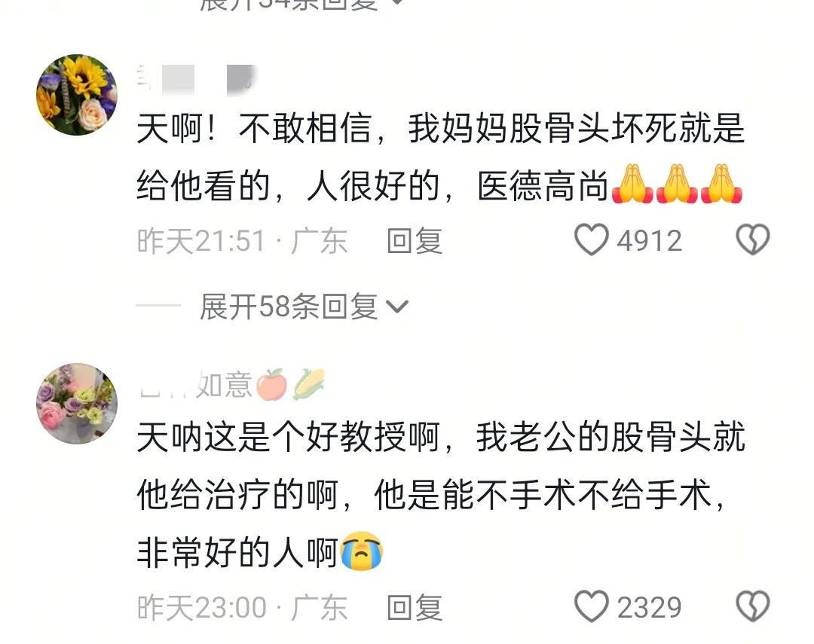Select the comment text 医德高尚
The image size is (814, 644).
coord(543,186)
